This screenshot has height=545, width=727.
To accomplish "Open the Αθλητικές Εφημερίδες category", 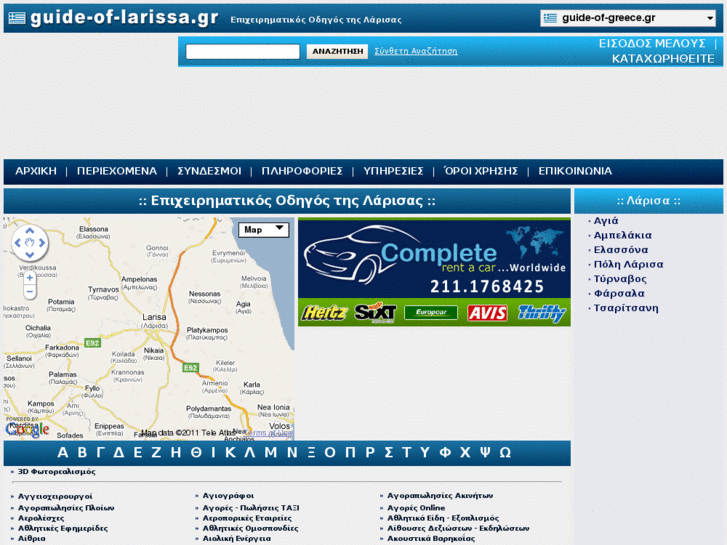I will (x=63, y=528).
